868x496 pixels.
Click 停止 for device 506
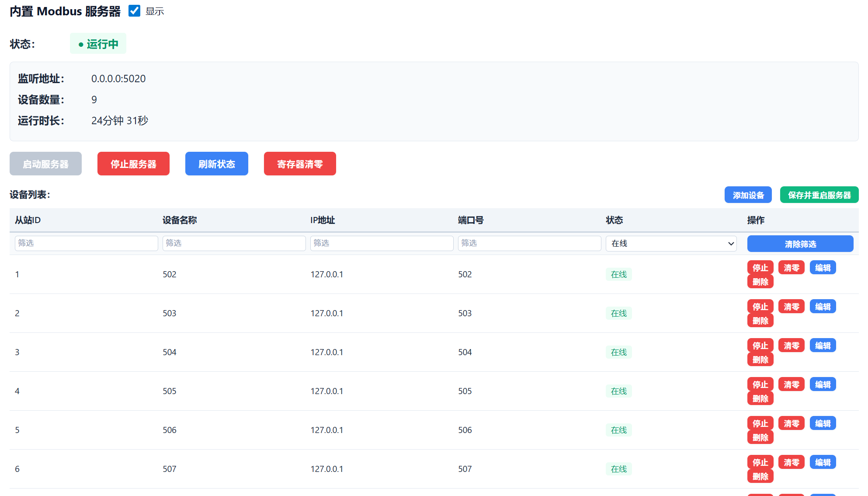tap(760, 423)
